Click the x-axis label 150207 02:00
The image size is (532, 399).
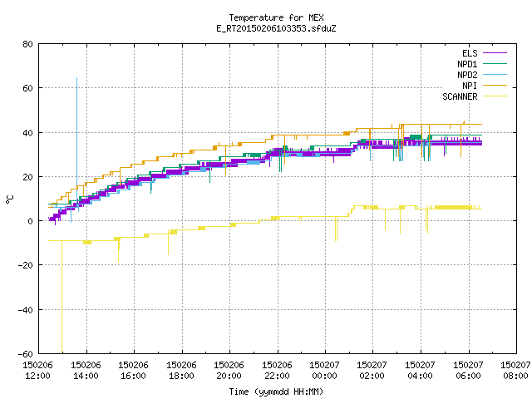372,371
